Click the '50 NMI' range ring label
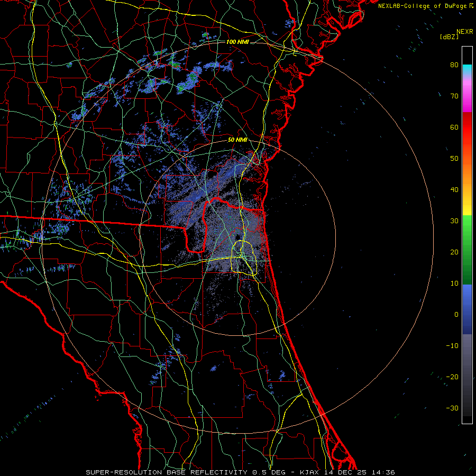Screen dimensions: 476x476 coord(237,140)
